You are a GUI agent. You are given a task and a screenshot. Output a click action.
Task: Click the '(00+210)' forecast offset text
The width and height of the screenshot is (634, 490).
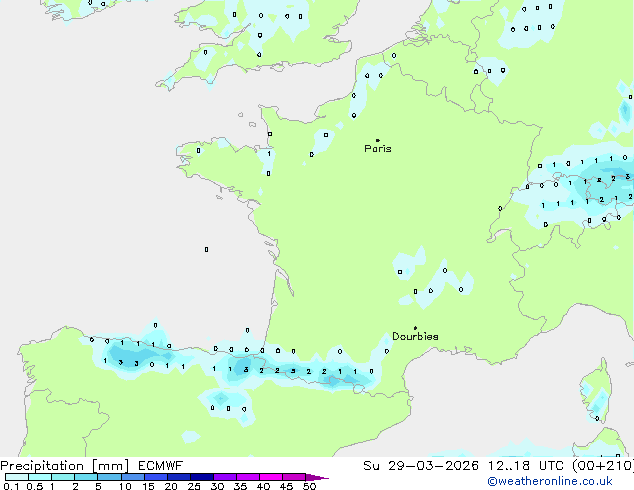(x=603, y=466)
